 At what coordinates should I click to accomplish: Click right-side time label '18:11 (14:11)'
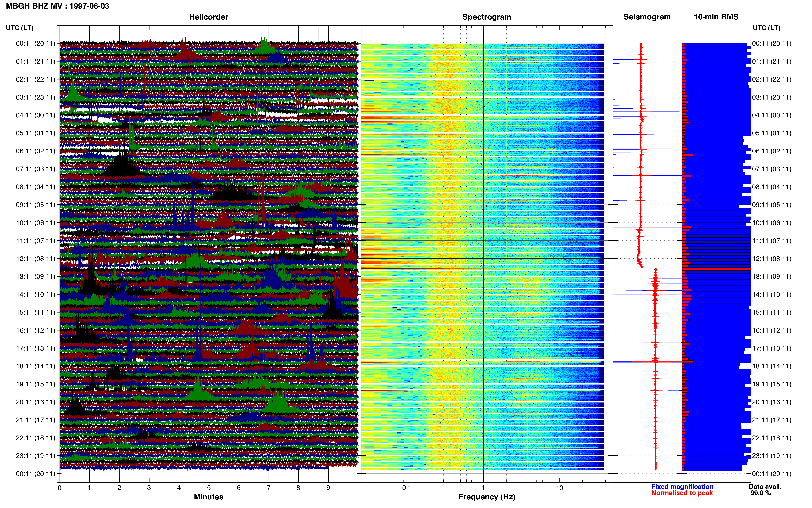point(772,366)
